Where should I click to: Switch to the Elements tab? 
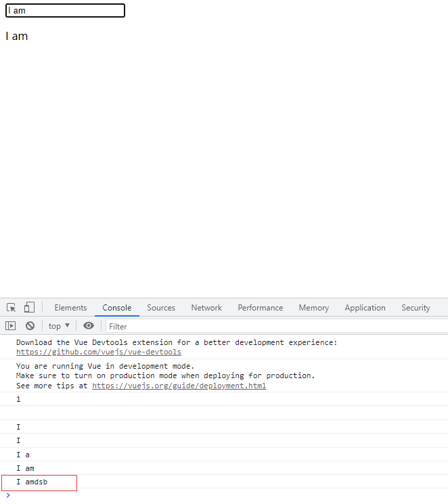coord(70,308)
